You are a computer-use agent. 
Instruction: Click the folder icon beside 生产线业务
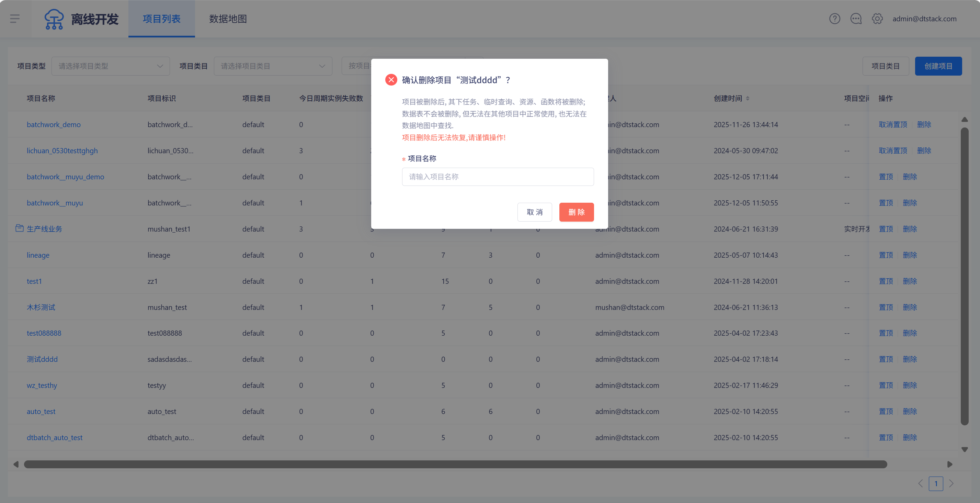point(20,228)
